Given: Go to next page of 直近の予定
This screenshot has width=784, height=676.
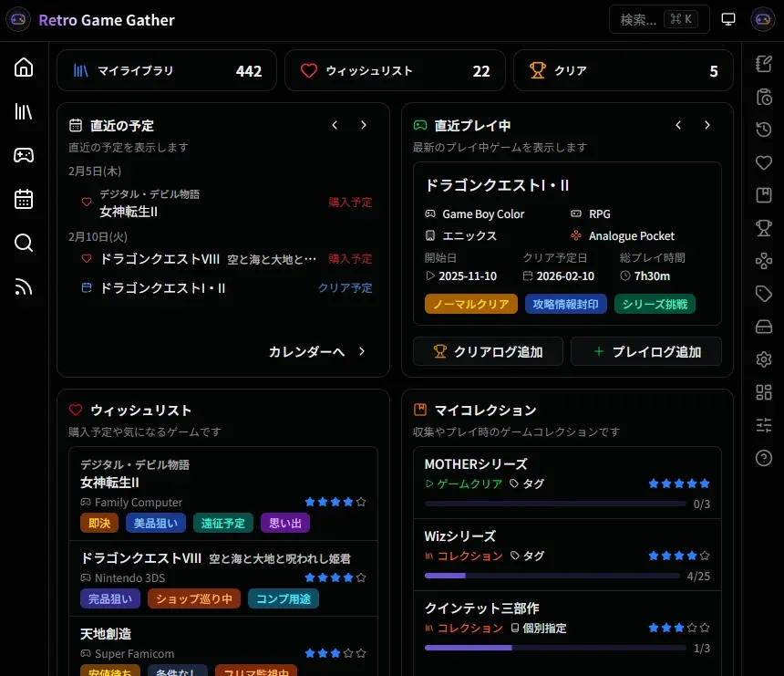Looking at the screenshot, I should click(x=364, y=125).
